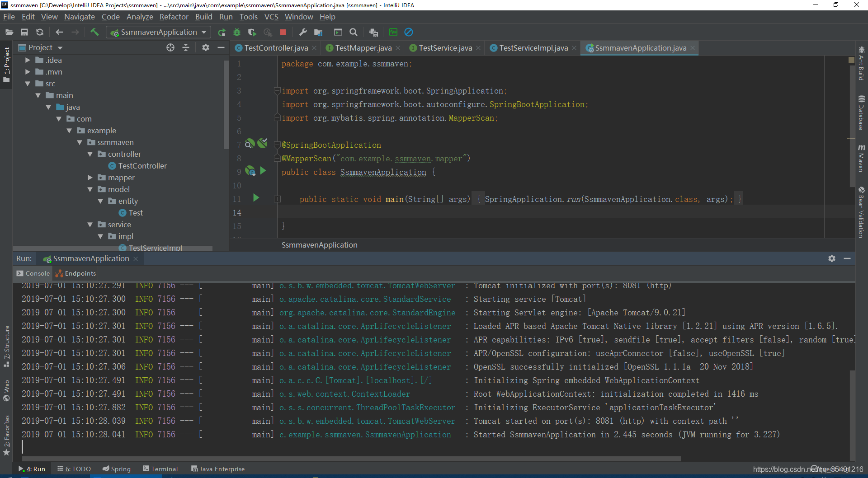Screen dimensions: 868x478
Task: Toggle the 4: Run bottom tool button
Action: (32, 469)
